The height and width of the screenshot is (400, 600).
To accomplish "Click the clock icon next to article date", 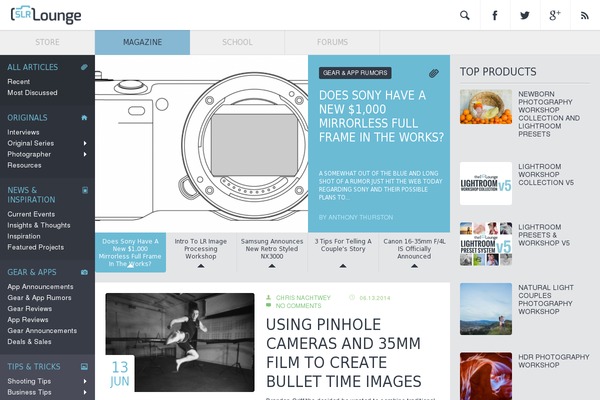I will pyautogui.click(x=352, y=297).
